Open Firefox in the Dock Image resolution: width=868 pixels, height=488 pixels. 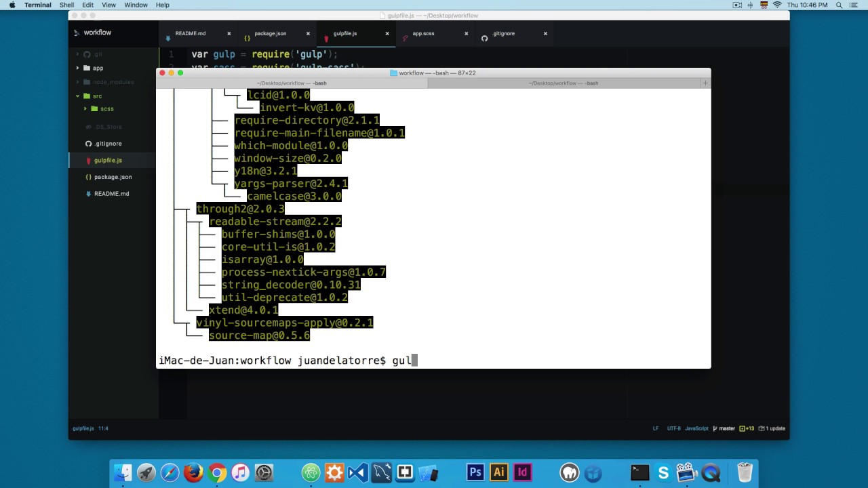193,472
